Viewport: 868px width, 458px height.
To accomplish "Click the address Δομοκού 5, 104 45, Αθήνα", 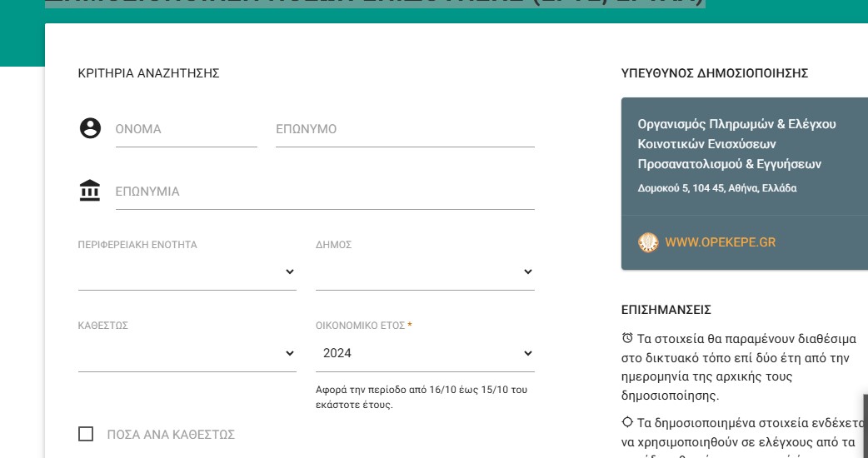I will pos(717,188).
